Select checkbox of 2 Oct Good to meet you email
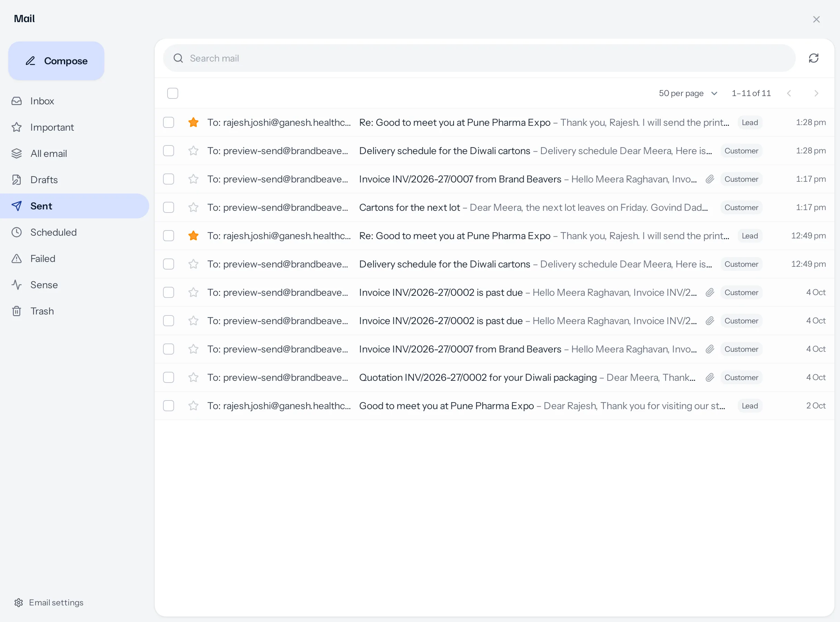Screen dimensions: 840x622 (169, 406)
